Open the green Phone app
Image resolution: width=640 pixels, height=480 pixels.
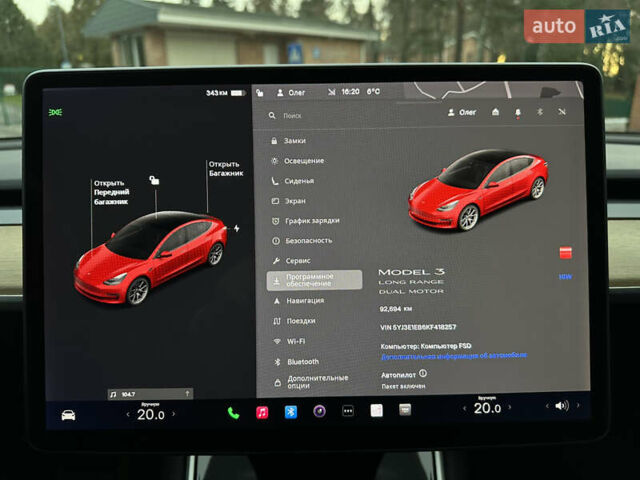233,413
